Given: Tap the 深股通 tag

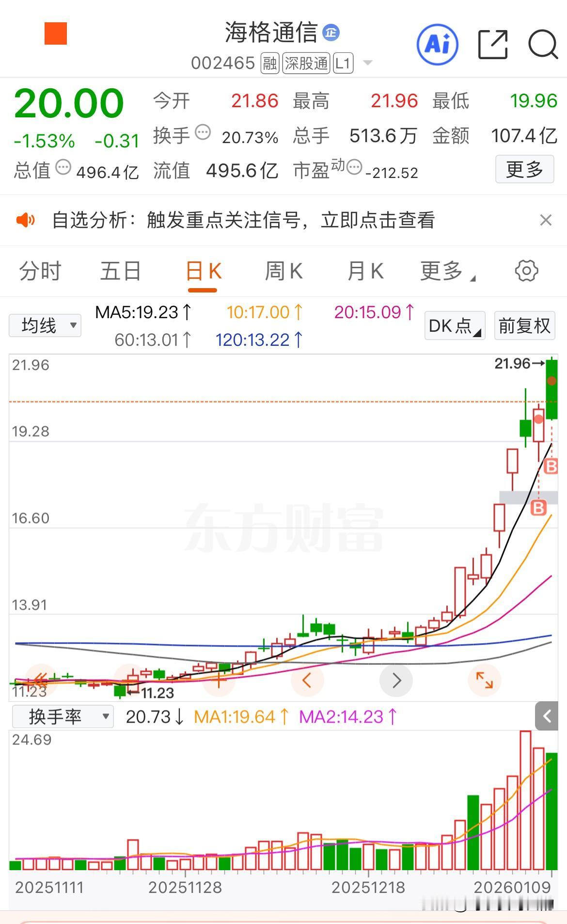Looking at the screenshot, I should [306, 63].
